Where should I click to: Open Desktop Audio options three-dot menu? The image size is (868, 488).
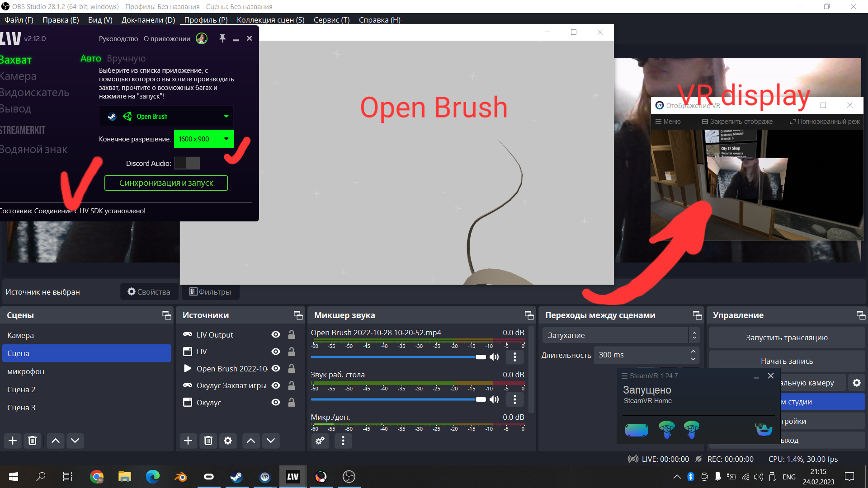tap(514, 399)
